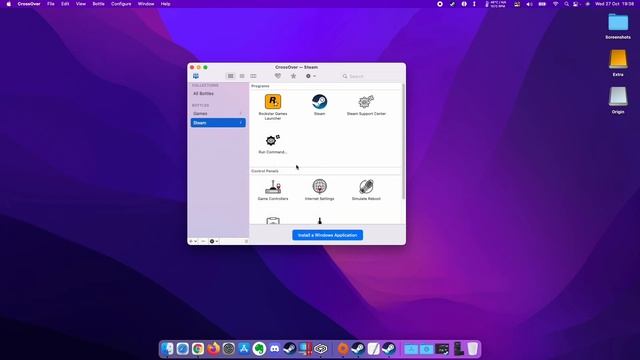The height and width of the screenshot is (360, 640).
Task: Switch to list view
Action: (x=242, y=76)
